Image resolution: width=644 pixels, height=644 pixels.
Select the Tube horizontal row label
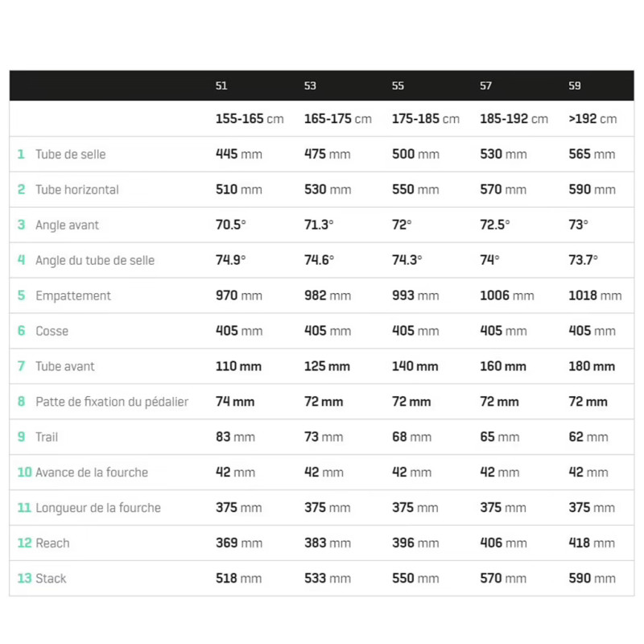76,190
